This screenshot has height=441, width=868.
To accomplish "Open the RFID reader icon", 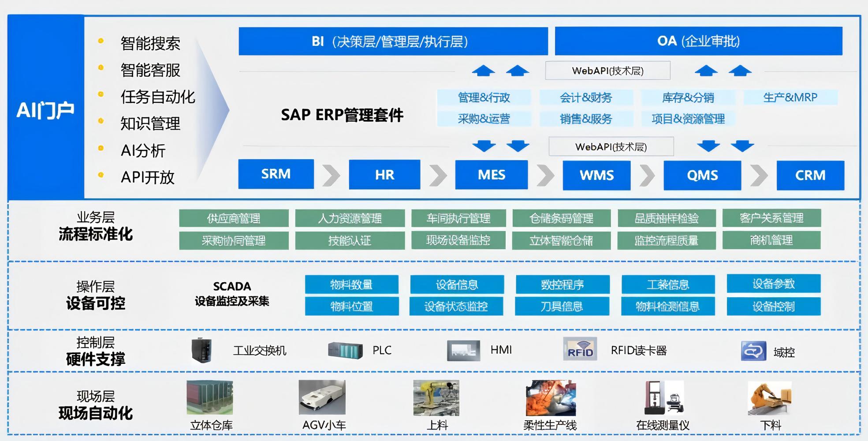I will tap(580, 349).
